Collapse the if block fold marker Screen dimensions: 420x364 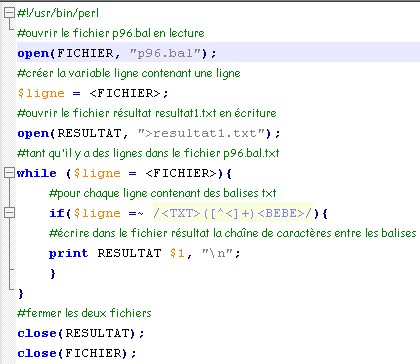(x=9, y=213)
